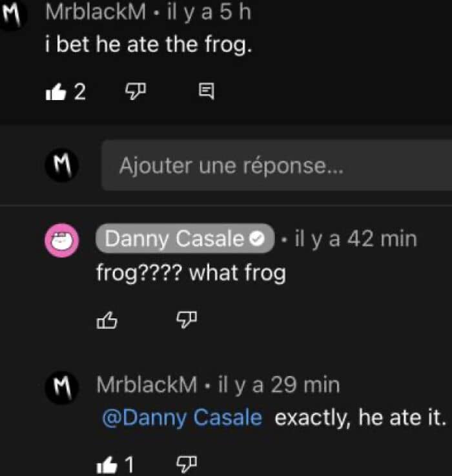This screenshot has height=476, width=452.
Task: Dislike the "exactly, he ate it." reply
Action: [x=186, y=463]
